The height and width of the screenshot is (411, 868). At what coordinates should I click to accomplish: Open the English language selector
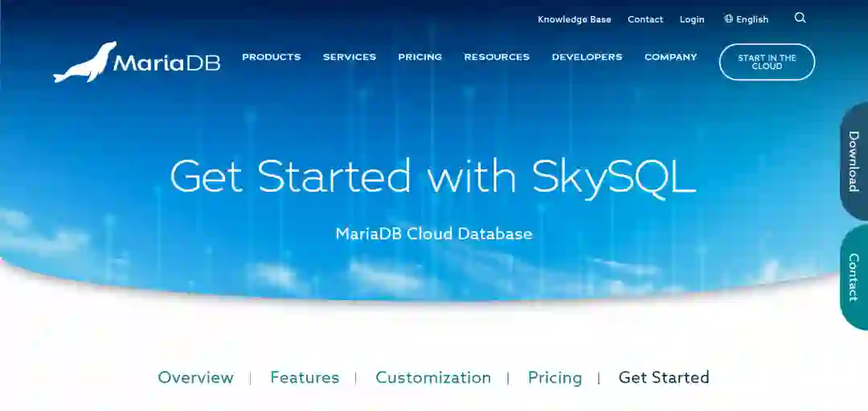pyautogui.click(x=746, y=19)
